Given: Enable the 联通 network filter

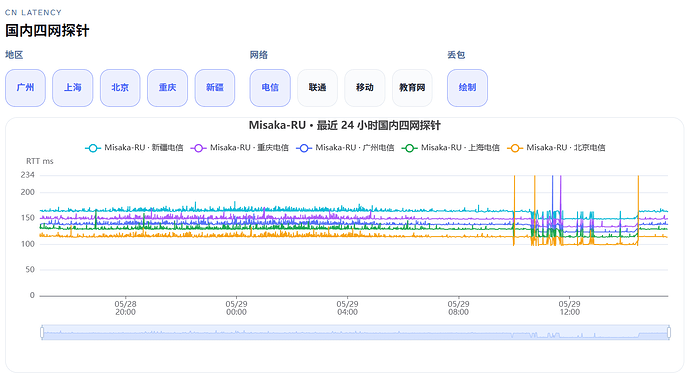Looking at the screenshot, I should (x=317, y=88).
